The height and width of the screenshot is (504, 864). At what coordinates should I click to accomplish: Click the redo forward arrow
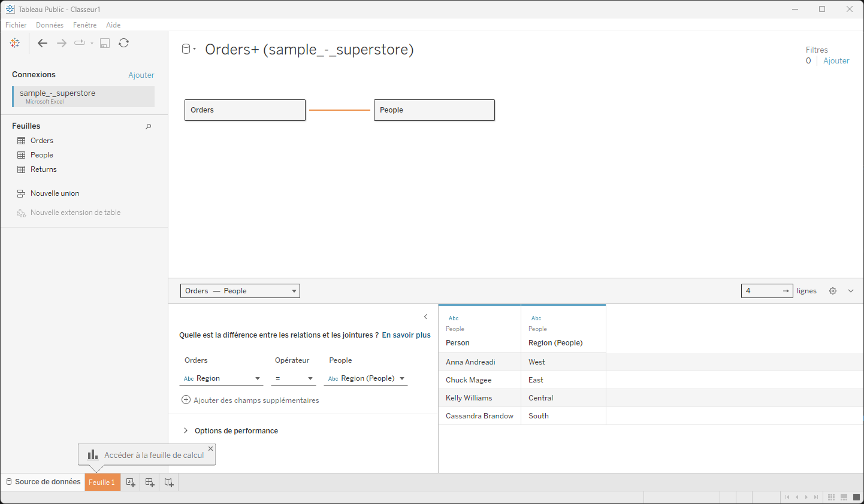(62, 43)
